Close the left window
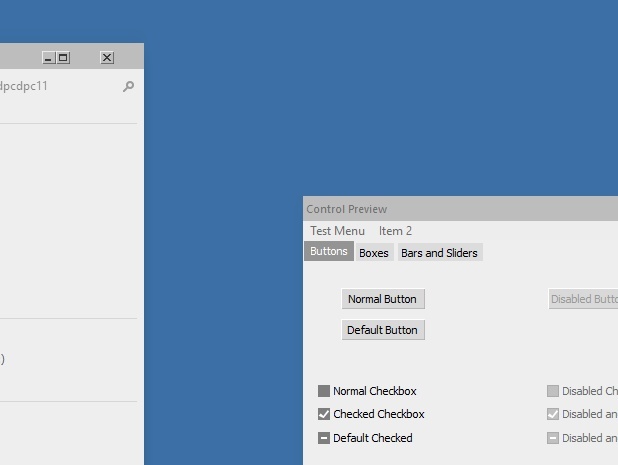Image resolution: width=618 pixels, height=465 pixels. pyautogui.click(x=107, y=58)
